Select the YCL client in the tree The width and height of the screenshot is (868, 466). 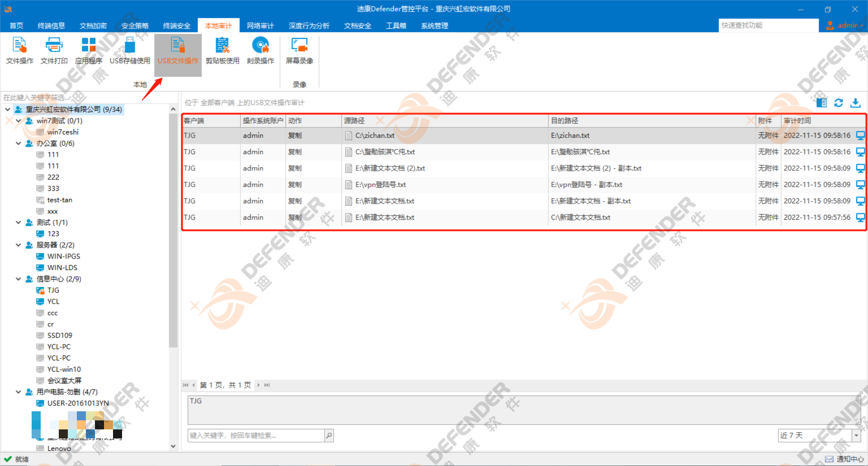[x=47, y=301]
